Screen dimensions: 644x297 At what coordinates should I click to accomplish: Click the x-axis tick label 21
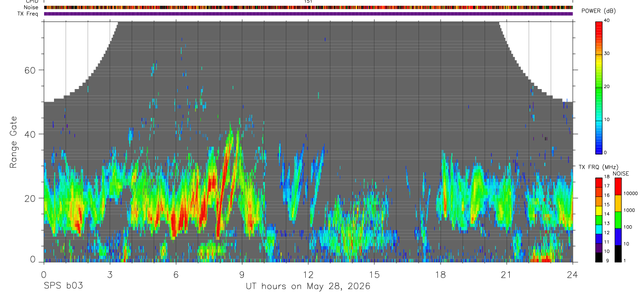click(507, 274)
